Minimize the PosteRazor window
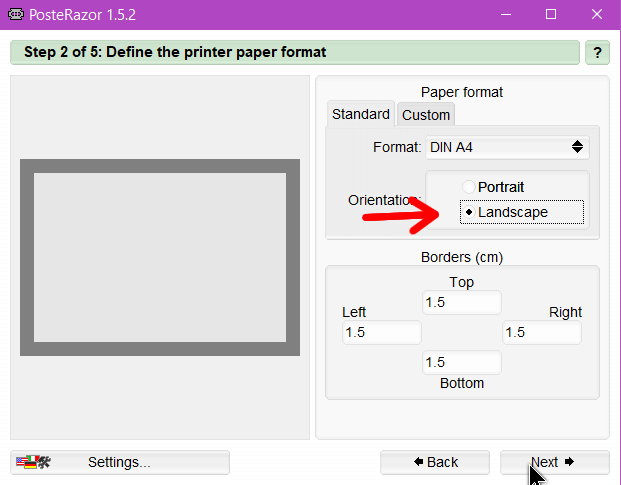Image resolution: width=621 pixels, height=485 pixels. coord(506,15)
